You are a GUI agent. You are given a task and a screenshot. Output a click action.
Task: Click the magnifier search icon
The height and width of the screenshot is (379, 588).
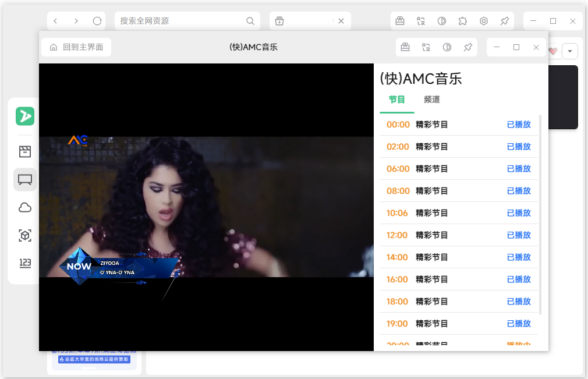[250, 21]
